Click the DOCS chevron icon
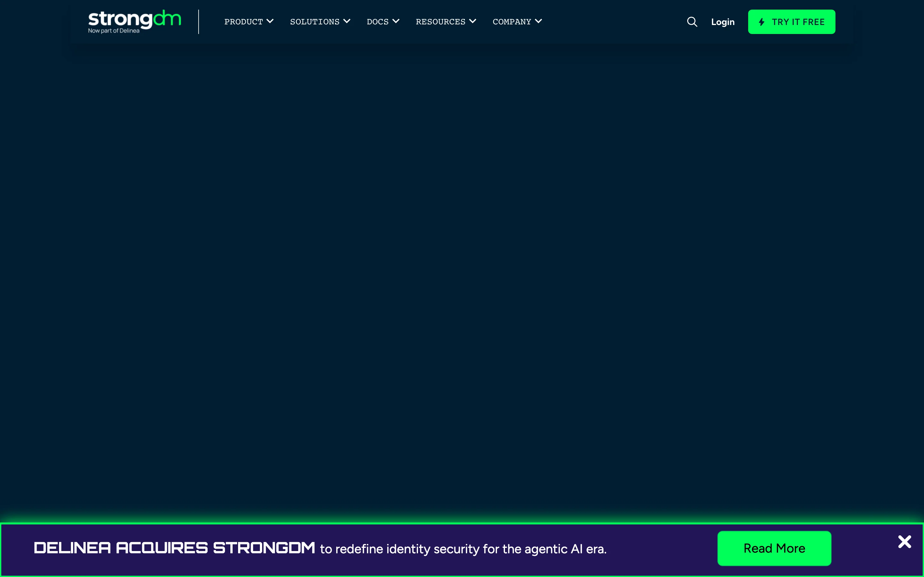This screenshot has height=577, width=924. [396, 21]
